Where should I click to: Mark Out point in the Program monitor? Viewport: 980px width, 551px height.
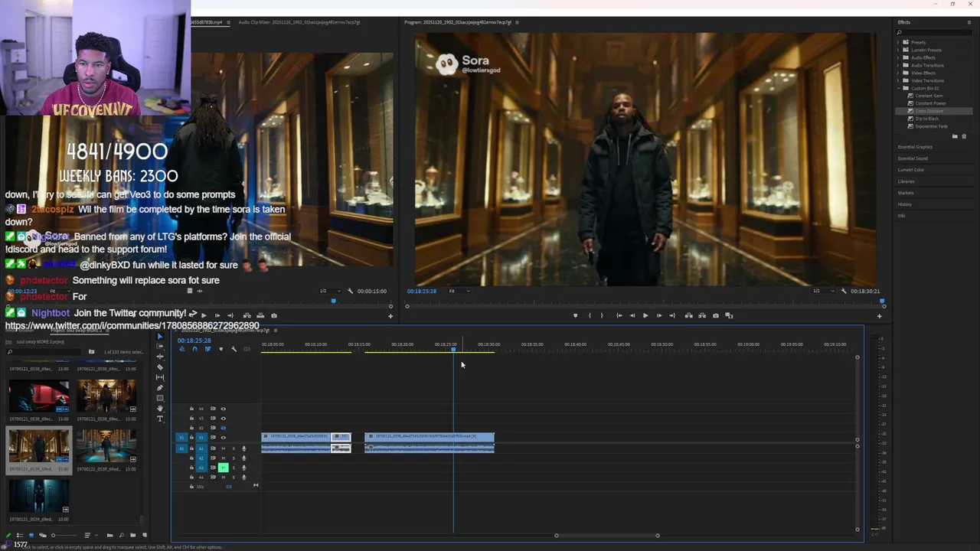(x=602, y=315)
